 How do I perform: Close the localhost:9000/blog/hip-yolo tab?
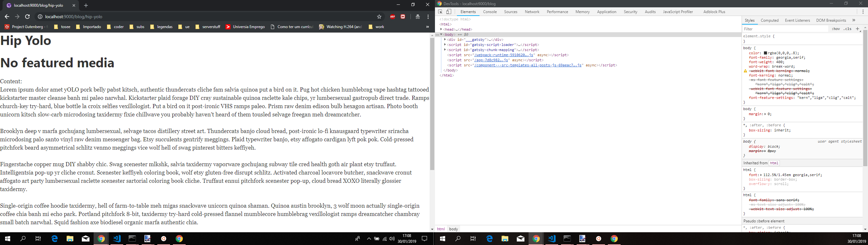pyautogui.click(x=74, y=5)
